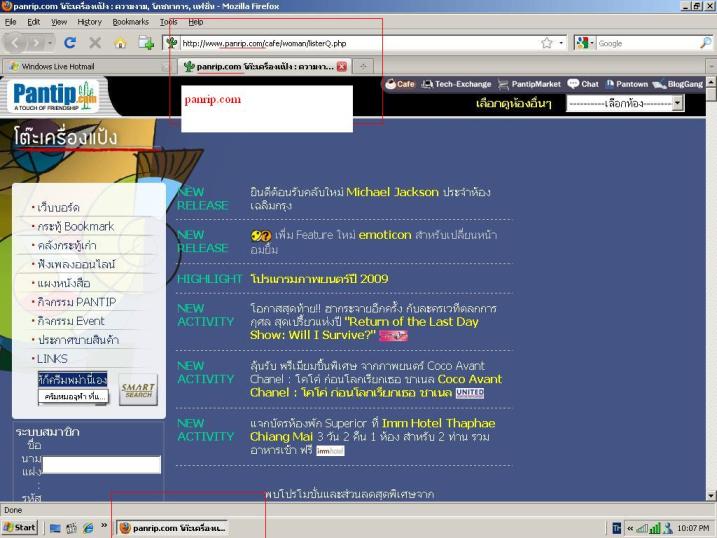This screenshot has height=538, width=717.
Task: Open Tech-Exchange in the top nav
Action: [x=456, y=84]
